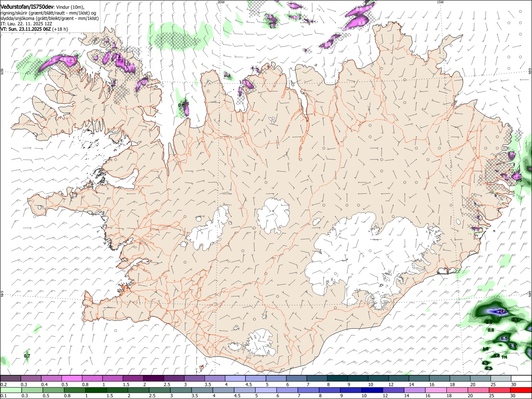Pick the pale green 0.1 swatch in lower scale
The width and height of the screenshot is (532, 399).
point(10,390)
